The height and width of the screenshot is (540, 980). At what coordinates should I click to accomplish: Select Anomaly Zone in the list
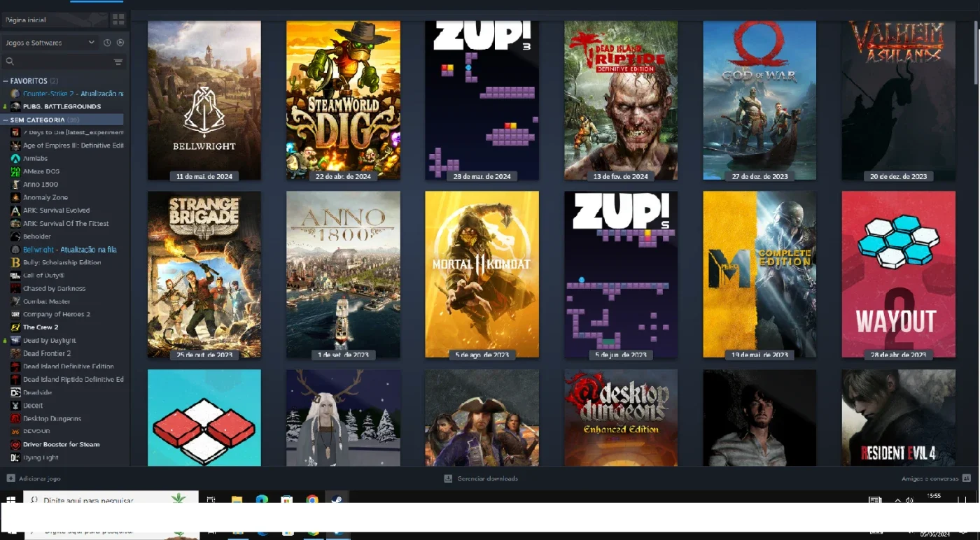[x=45, y=197]
